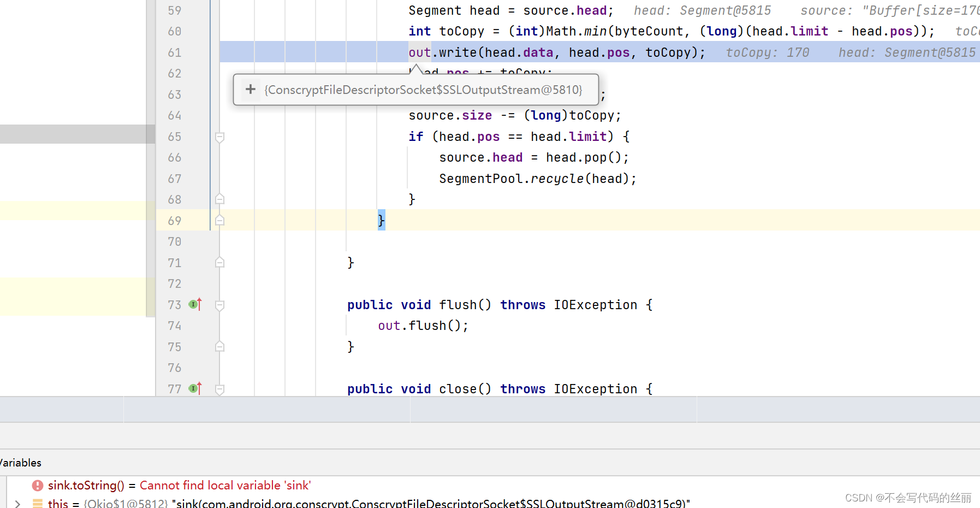Click 'Cannot find local variable' error message
The image size is (980, 508).
pyautogui.click(x=225, y=485)
